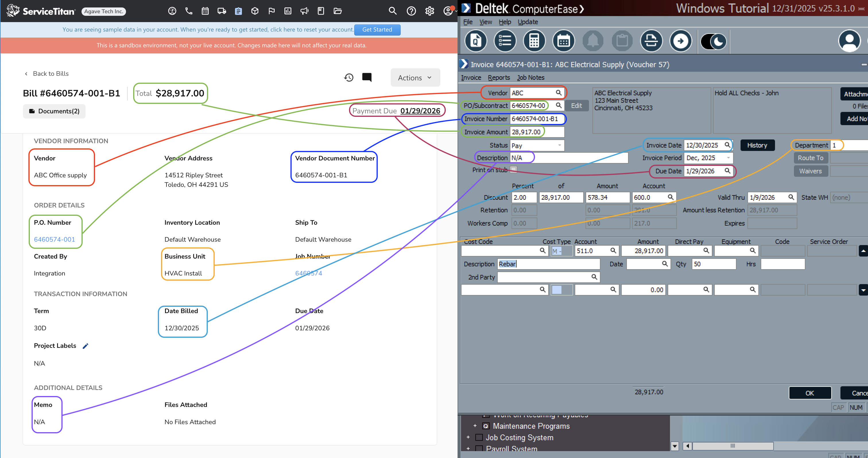The image size is (868, 458).
Task: Expand the Maintenance Programs tree item
Action: (475, 426)
